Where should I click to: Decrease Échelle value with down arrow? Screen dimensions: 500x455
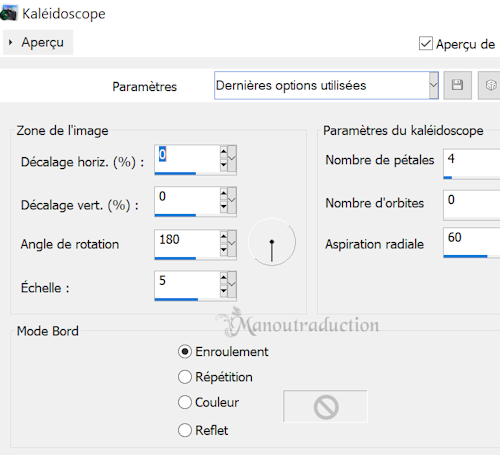pyautogui.click(x=223, y=291)
